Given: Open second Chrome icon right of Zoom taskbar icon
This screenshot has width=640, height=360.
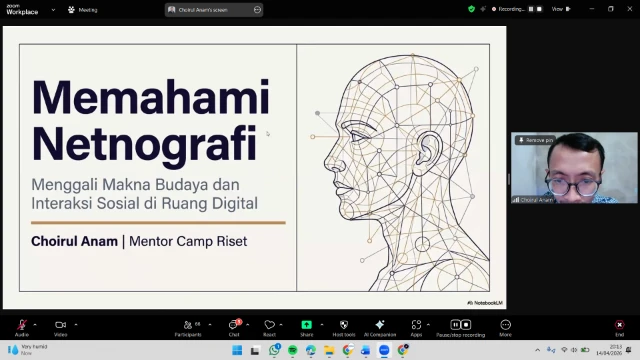Looking at the screenshot, I should [x=403, y=350].
